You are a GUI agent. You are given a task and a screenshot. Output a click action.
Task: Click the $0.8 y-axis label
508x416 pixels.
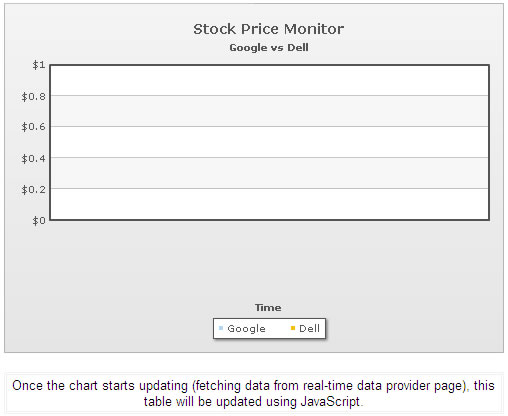click(x=33, y=97)
